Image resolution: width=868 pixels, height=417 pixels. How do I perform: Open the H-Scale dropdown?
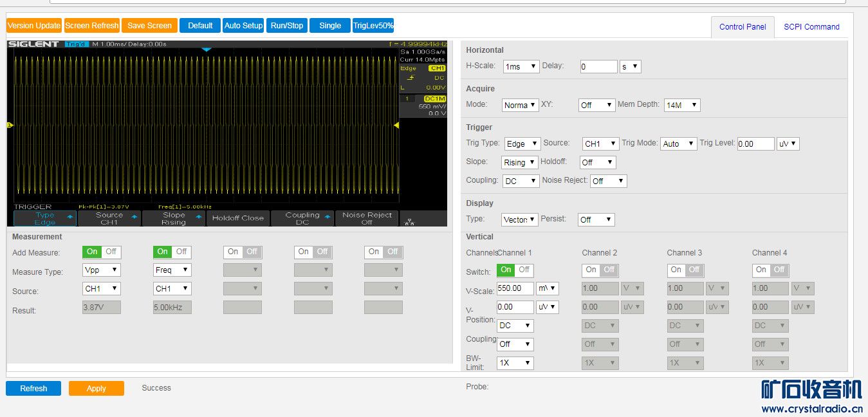[521, 66]
